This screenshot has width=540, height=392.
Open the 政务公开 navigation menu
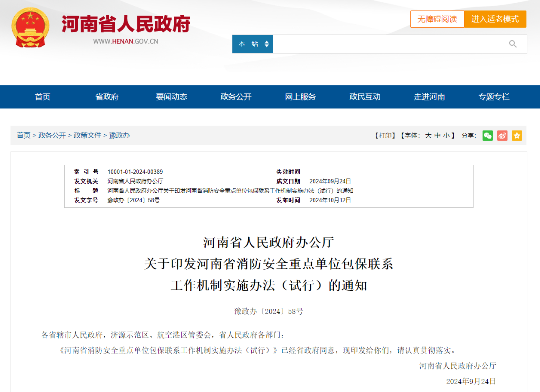pyautogui.click(x=236, y=97)
